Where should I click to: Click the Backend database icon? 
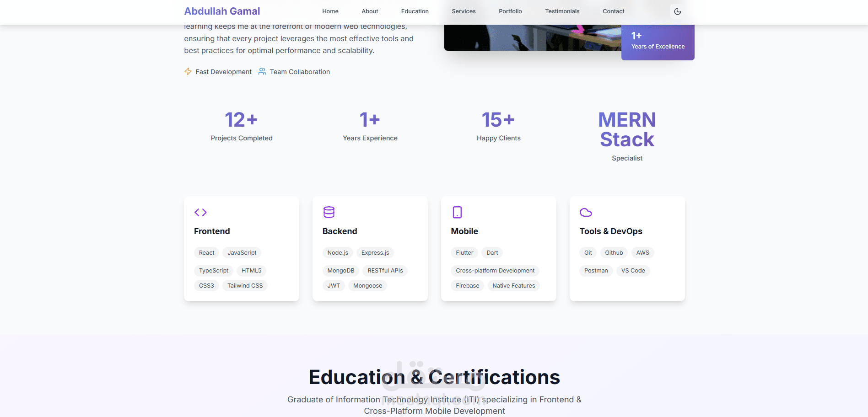click(329, 212)
